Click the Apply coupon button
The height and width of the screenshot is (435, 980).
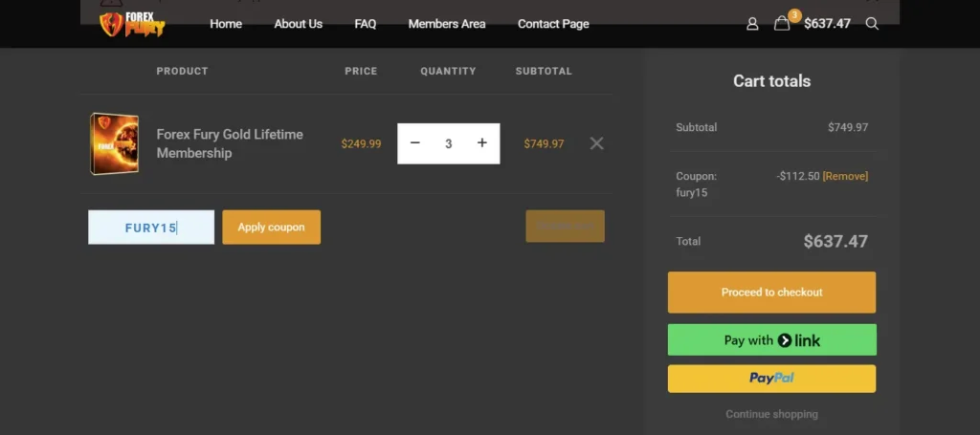click(271, 228)
